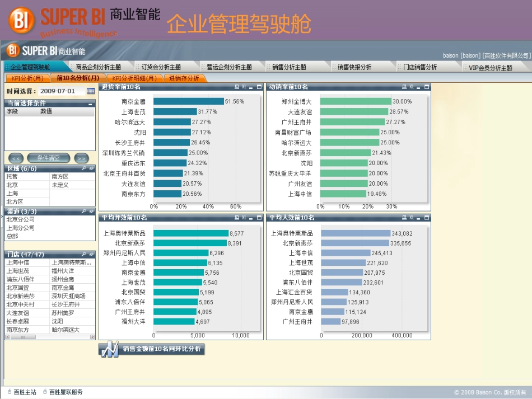Image resolution: width=532 pixels, height=399 pixels.
Task: Select 北京分公司 in the 渠道 list
Action: pyautogui.click(x=50, y=219)
